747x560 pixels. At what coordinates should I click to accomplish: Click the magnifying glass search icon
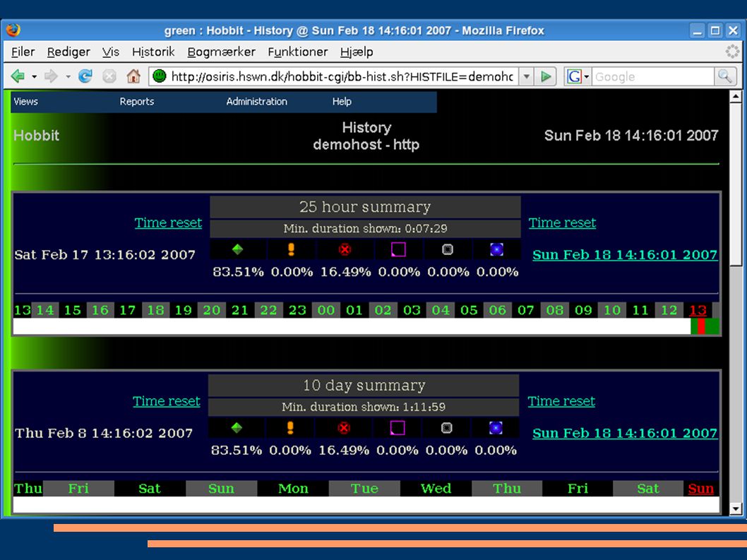pyautogui.click(x=724, y=76)
